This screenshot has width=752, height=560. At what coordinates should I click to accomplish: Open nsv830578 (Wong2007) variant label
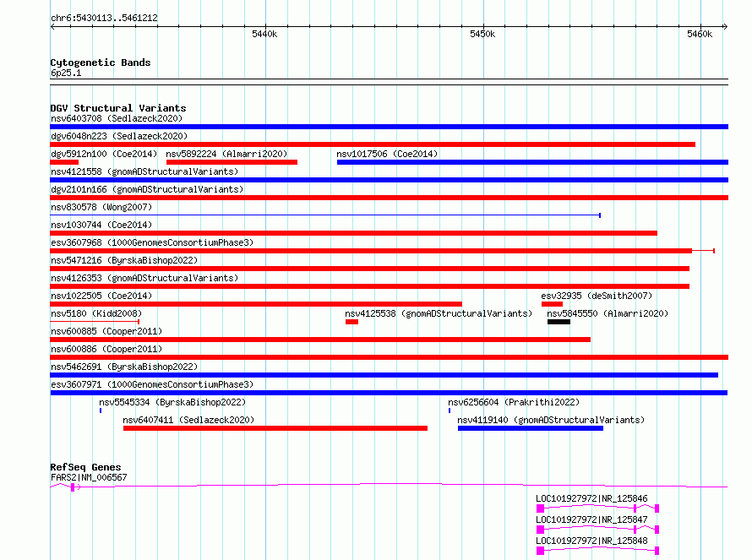(x=101, y=207)
